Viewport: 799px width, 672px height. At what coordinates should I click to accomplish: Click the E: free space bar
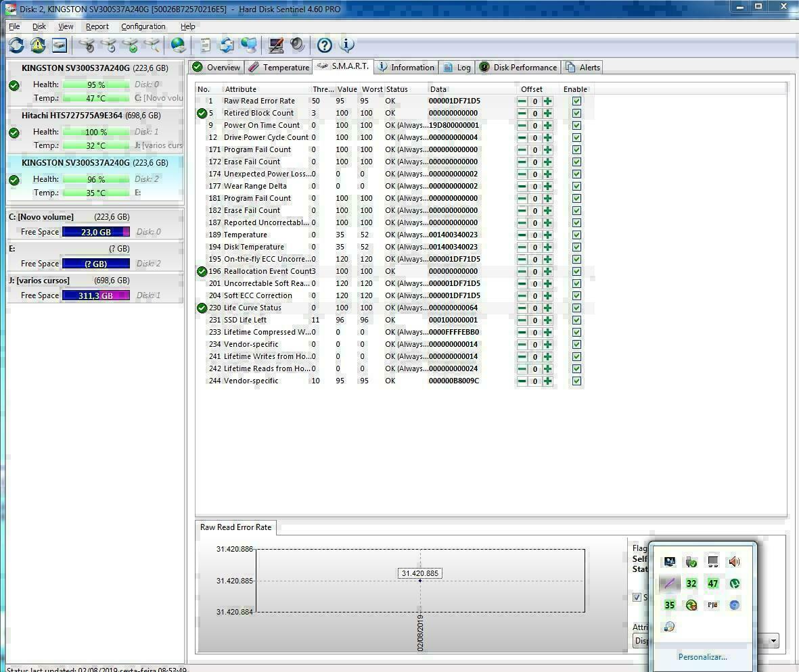tap(96, 264)
